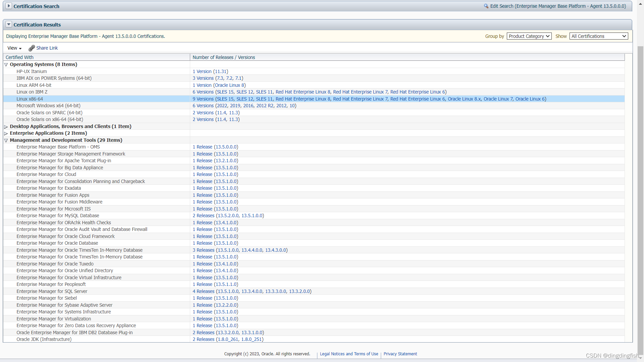Open Oracle Linux 8 version link

point(229,85)
